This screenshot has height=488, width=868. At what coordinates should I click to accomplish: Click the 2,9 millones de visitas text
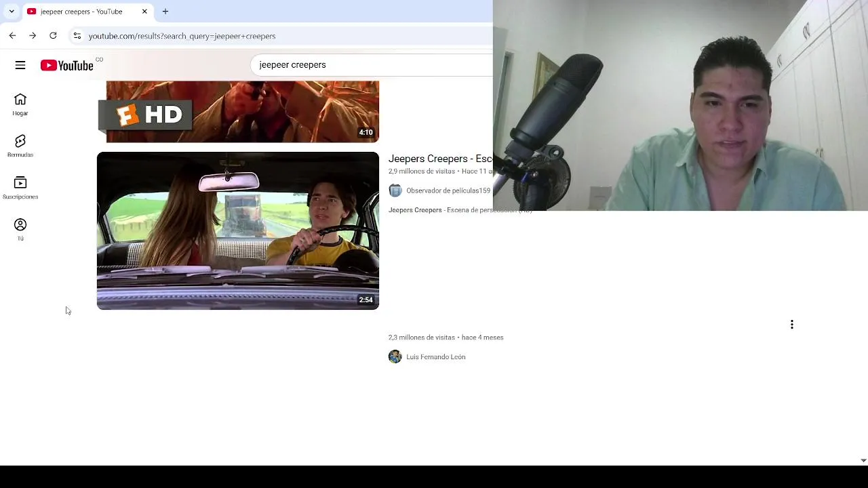pyautogui.click(x=422, y=171)
